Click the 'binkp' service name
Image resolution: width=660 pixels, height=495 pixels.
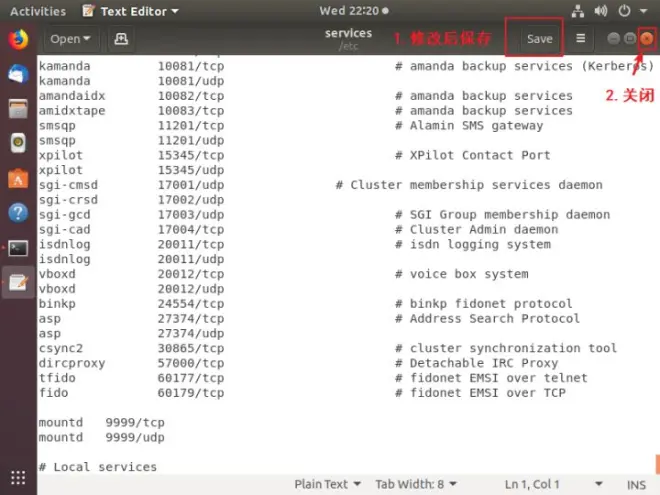(57, 304)
